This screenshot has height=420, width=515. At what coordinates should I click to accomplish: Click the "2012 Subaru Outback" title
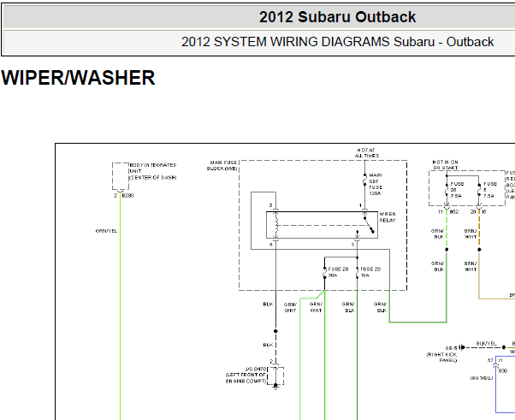point(337,17)
